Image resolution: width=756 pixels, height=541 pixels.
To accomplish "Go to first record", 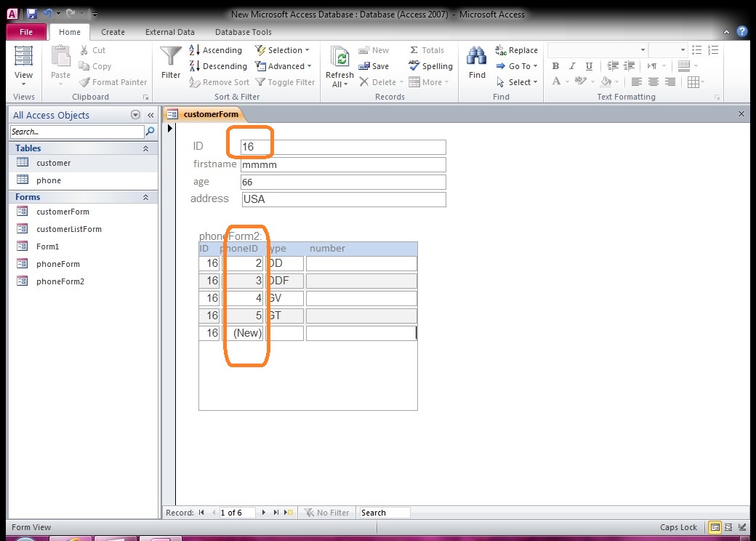I will tap(201, 513).
